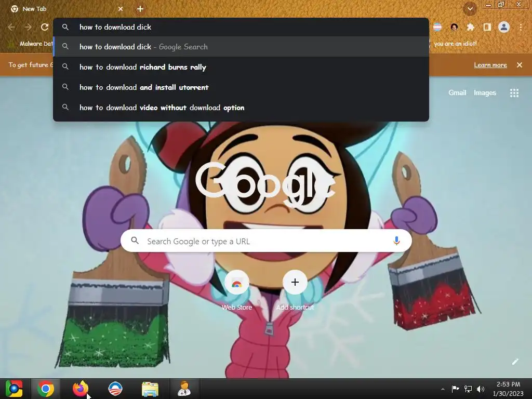Open Gmail link
The image size is (532, 399).
tap(457, 92)
